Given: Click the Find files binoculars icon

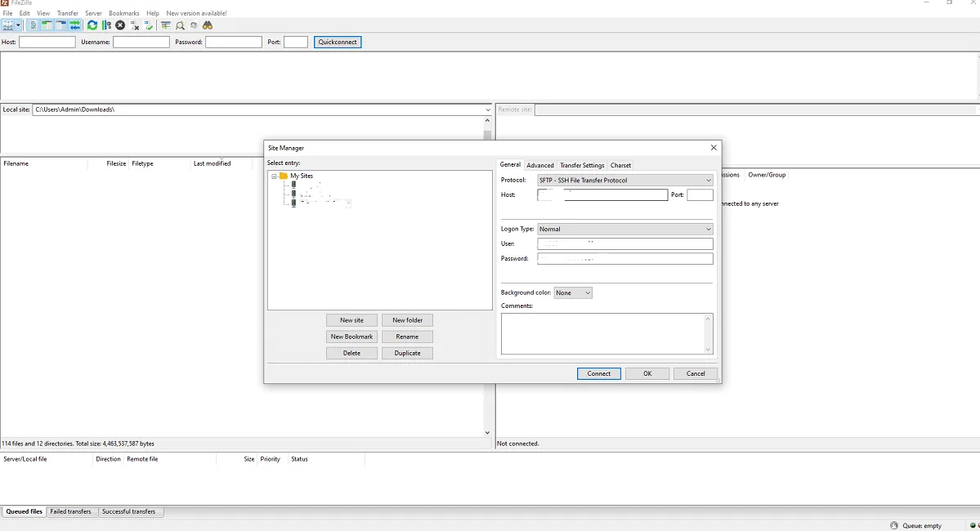Looking at the screenshot, I should point(207,25).
